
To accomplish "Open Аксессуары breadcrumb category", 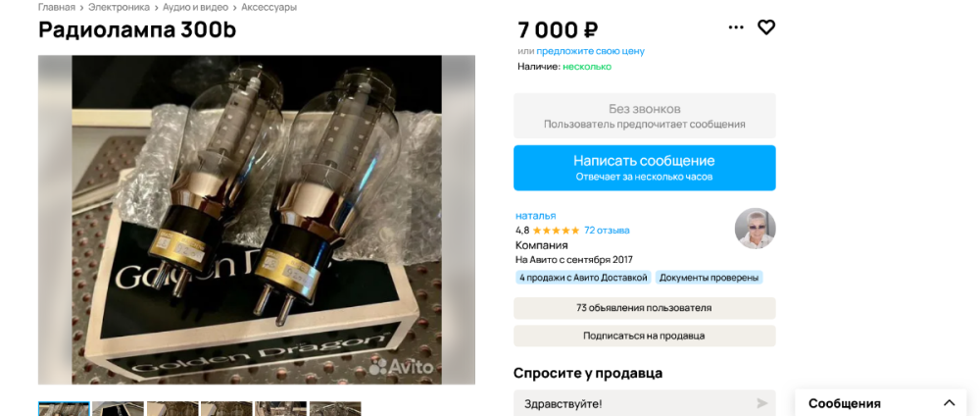I will point(269,8).
